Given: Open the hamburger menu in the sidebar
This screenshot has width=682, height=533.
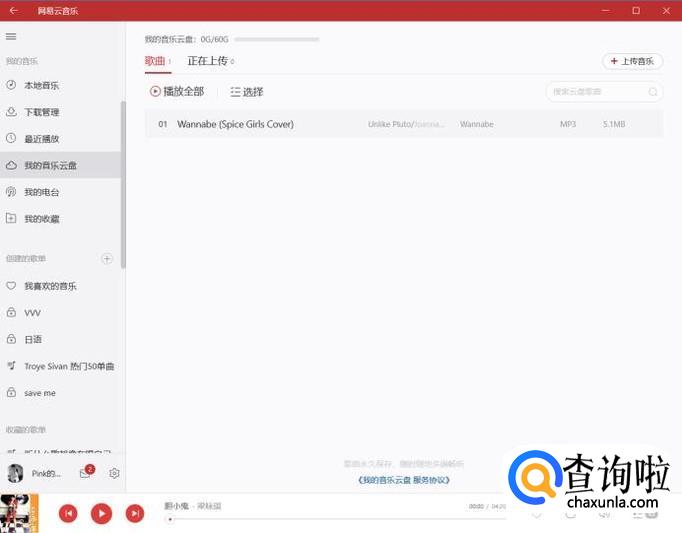Looking at the screenshot, I should [x=11, y=37].
